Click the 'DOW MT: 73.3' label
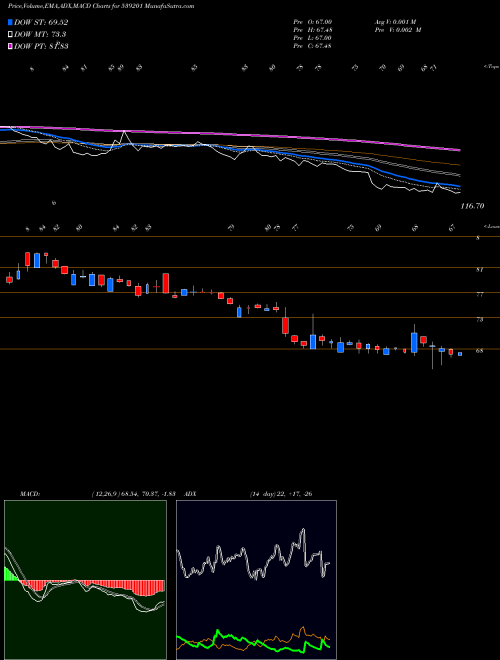Viewport: 500px width, 660px height. 40,34
